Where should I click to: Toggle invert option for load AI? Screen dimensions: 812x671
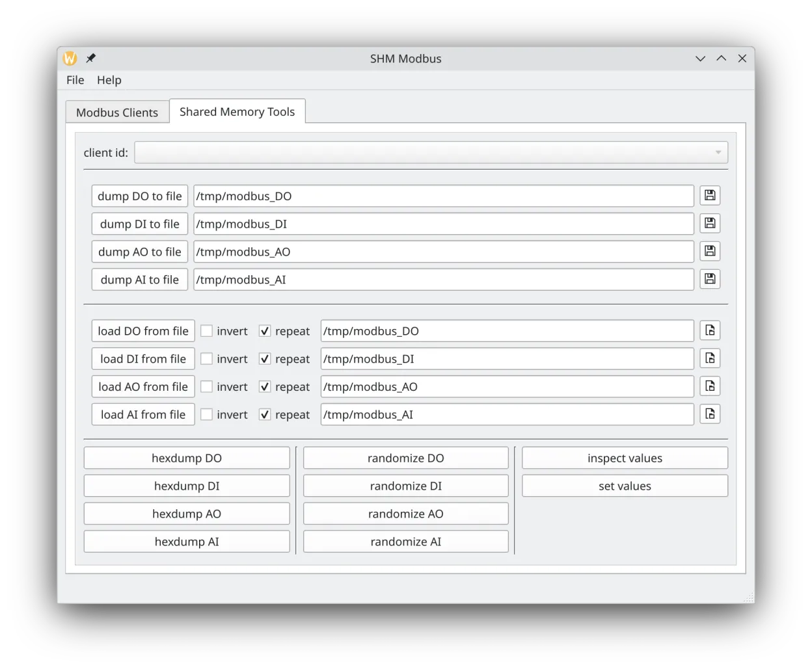pyautogui.click(x=207, y=415)
